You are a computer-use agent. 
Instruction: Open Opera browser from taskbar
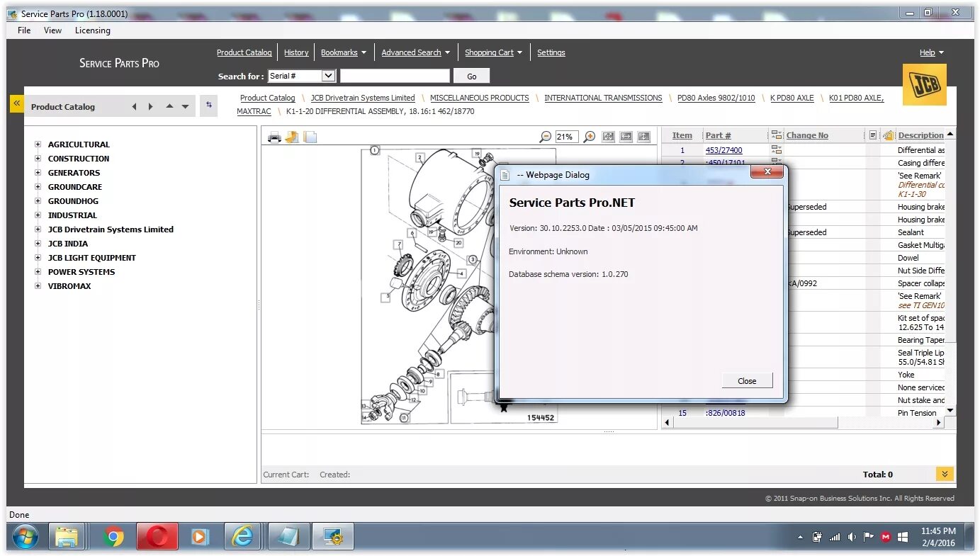pyautogui.click(x=157, y=538)
